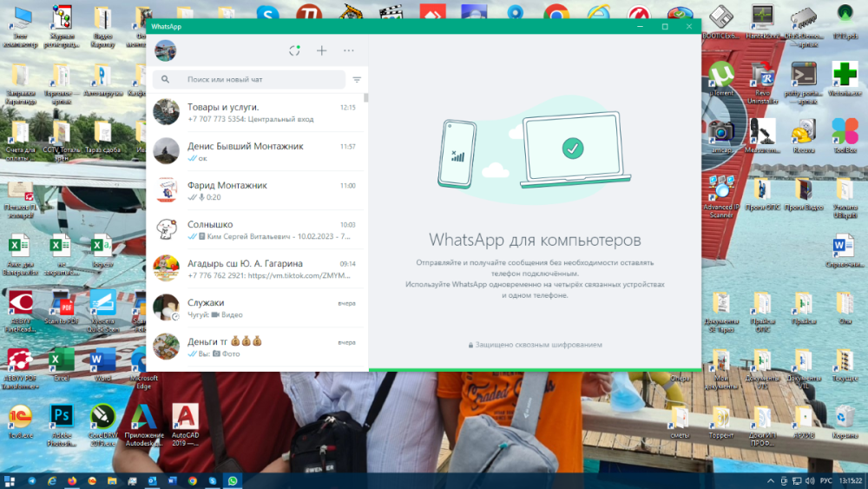Click the search magnifier icon in WhatsApp
This screenshot has height=489, width=868.
pos(165,79)
